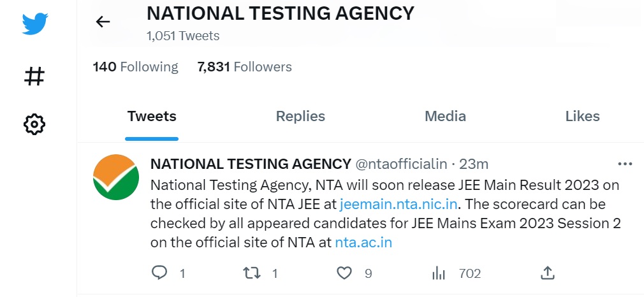
Task: Retweet the JEE Main Result tweet
Action: [x=252, y=273]
